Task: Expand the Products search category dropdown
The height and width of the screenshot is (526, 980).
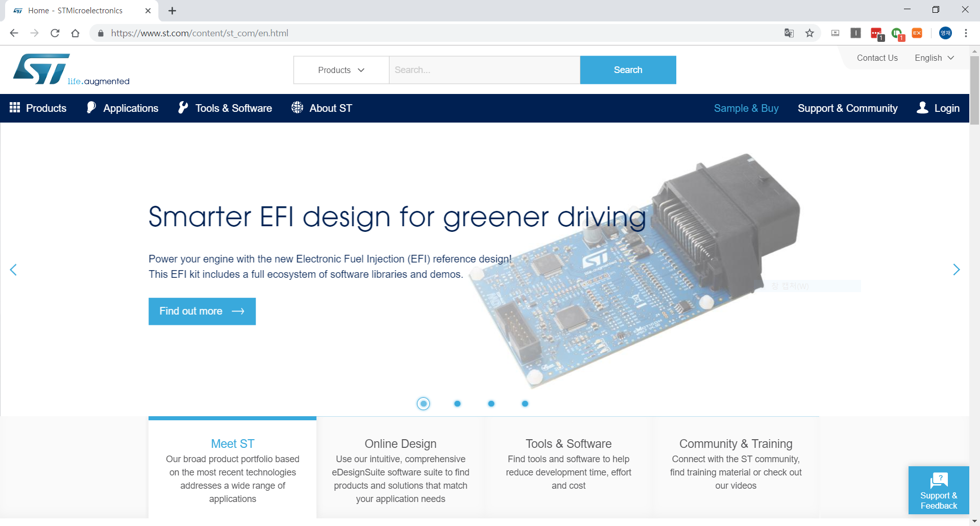Action: click(341, 70)
